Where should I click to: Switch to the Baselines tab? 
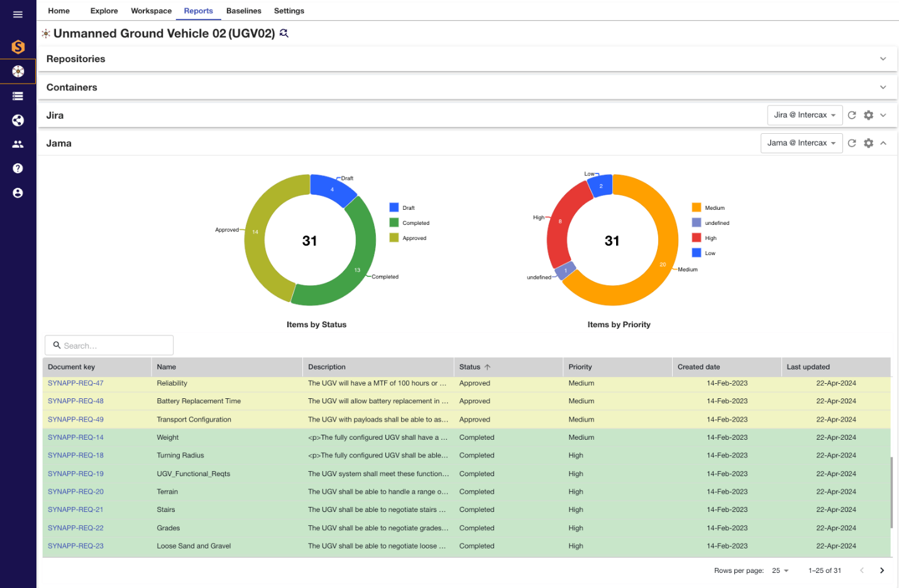[x=243, y=11]
